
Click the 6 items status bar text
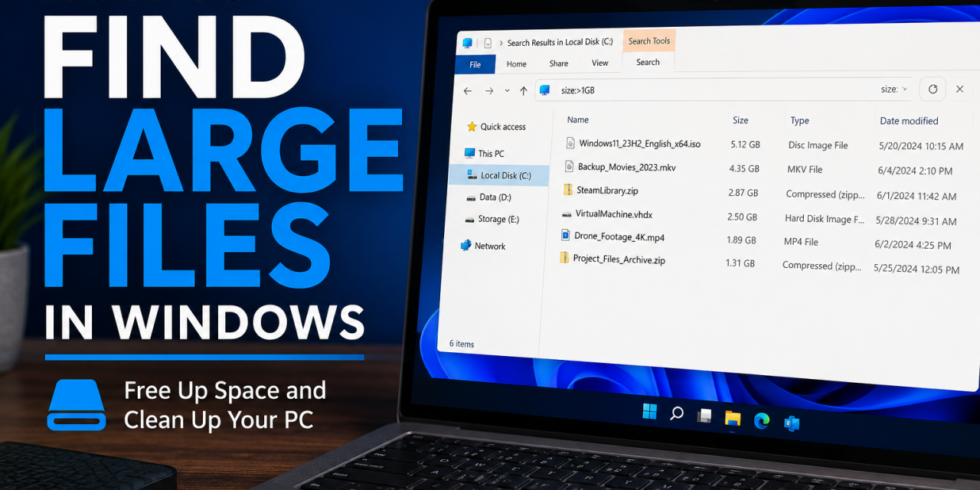(461, 344)
